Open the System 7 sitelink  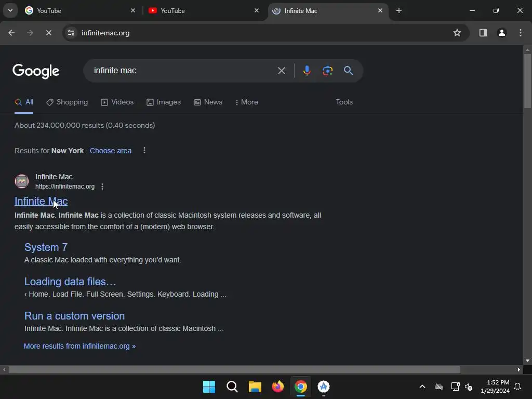(x=46, y=247)
